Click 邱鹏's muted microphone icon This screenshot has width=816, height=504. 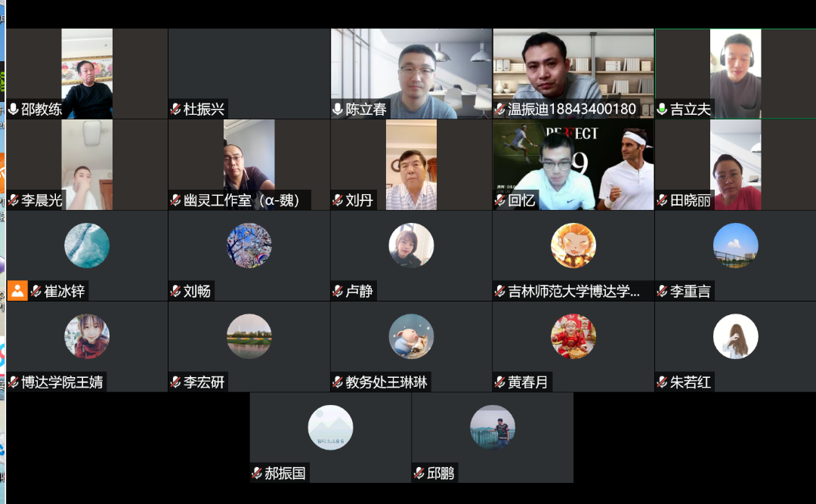pyautogui.click(x=419, y=473)
